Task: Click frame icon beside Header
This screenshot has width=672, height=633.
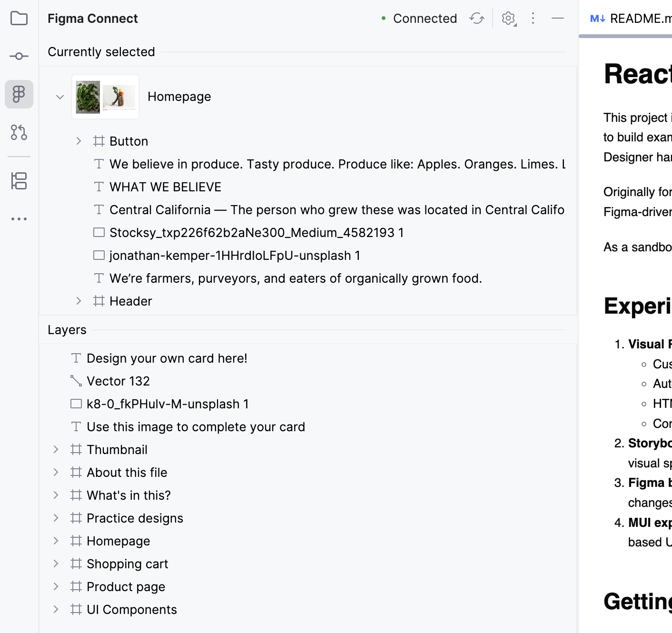Action: click(x=99, y=301)
